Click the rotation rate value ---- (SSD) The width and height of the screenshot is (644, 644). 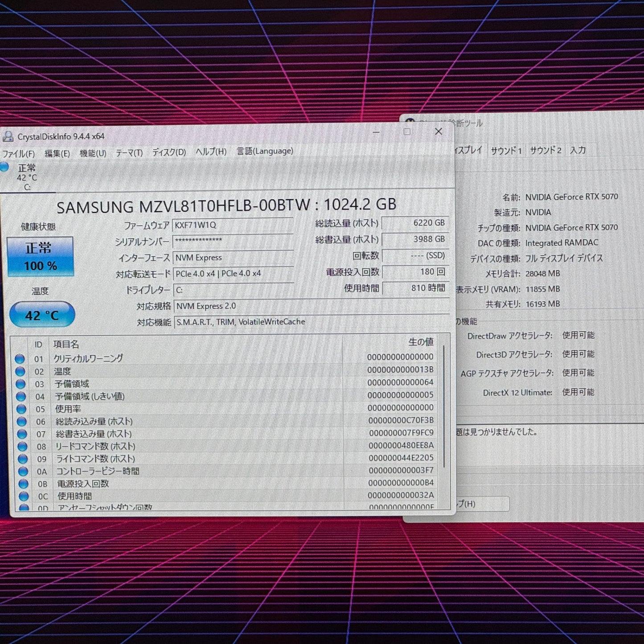coord(415,255)
